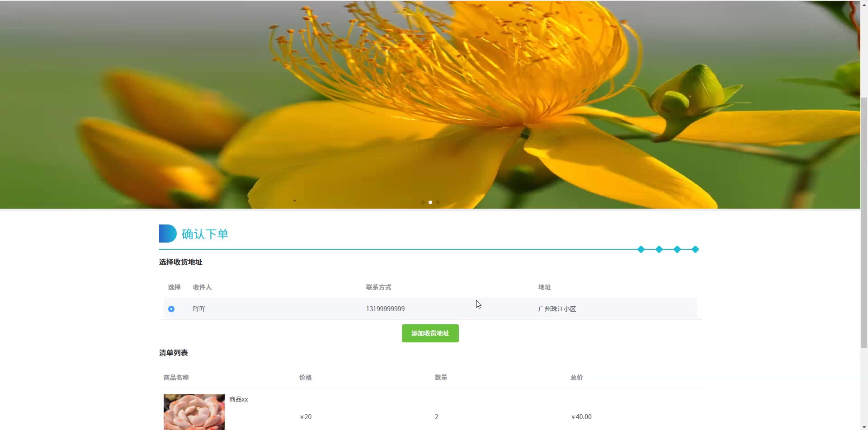Click the scrollbar up arrow
The height and width of the screenshot is (430, 868).
(864, 4)
